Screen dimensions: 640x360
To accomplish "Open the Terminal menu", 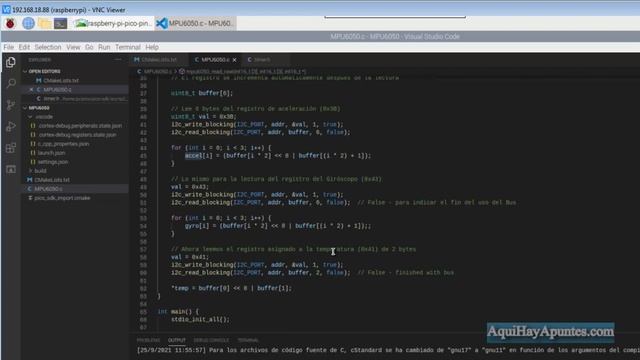I will [x=128, y=47].
